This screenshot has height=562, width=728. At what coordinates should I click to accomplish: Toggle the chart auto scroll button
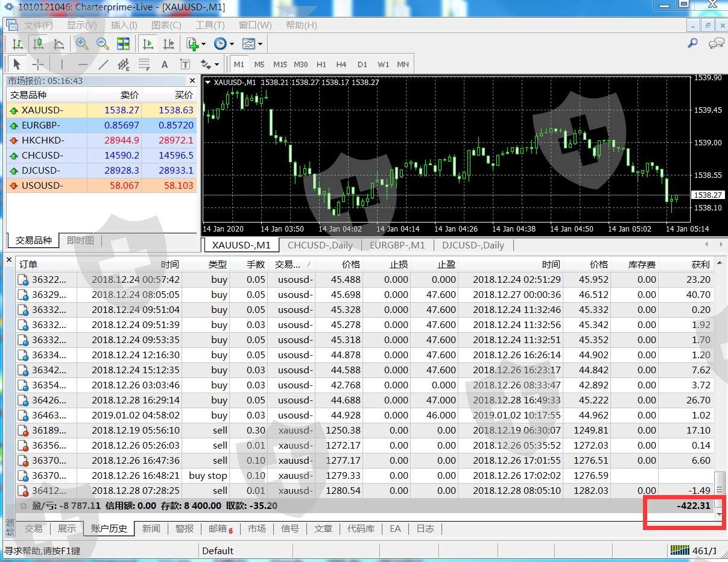tap(148, 44)
